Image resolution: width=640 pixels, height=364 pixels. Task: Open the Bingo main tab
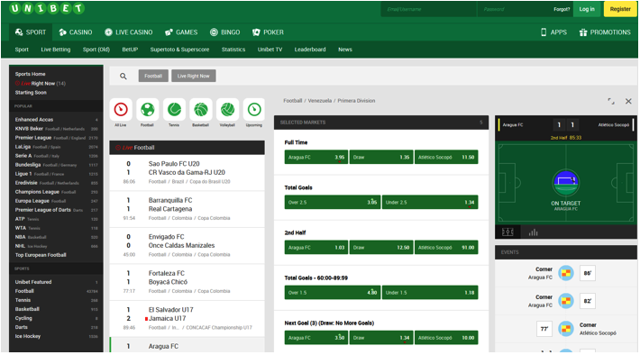[224, 32]
